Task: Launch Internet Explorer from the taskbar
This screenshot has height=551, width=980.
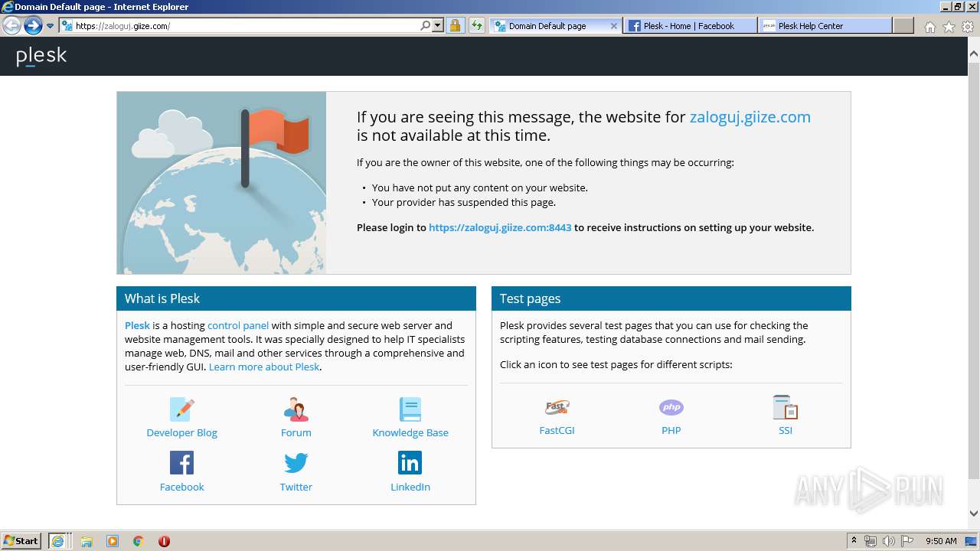Action: pos(59,540)
